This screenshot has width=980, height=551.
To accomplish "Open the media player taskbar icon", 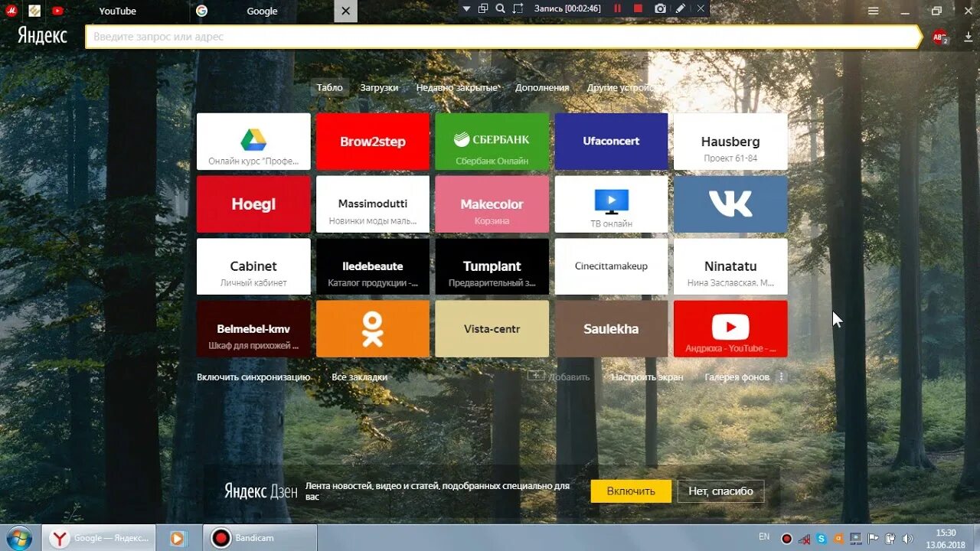I will coord(178,538).
